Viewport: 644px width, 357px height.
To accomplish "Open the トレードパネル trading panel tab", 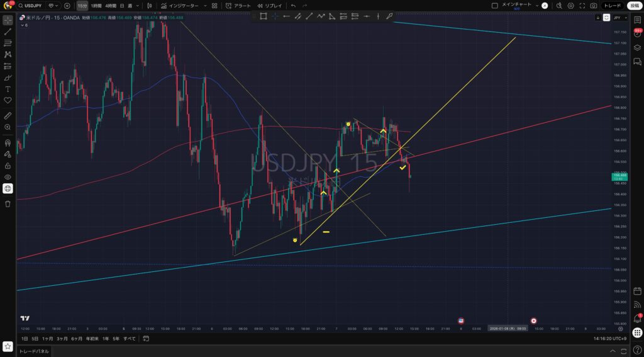I will [34, 351].
